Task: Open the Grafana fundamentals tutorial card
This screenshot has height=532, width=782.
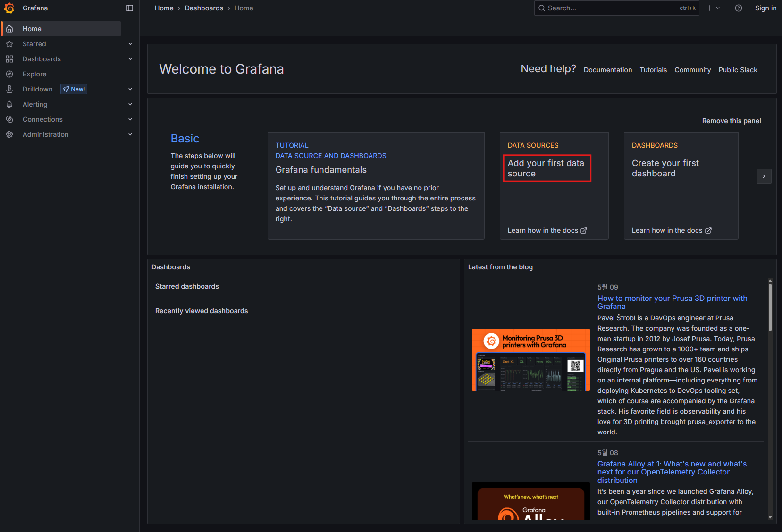Action: (x=376, y=186)
